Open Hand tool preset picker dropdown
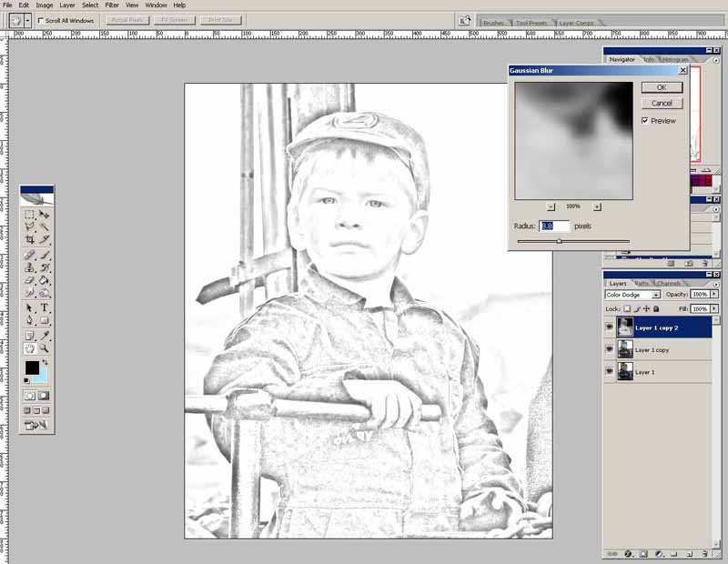The height and width of the screenshot is (564, 728). (x=28, y=20)
